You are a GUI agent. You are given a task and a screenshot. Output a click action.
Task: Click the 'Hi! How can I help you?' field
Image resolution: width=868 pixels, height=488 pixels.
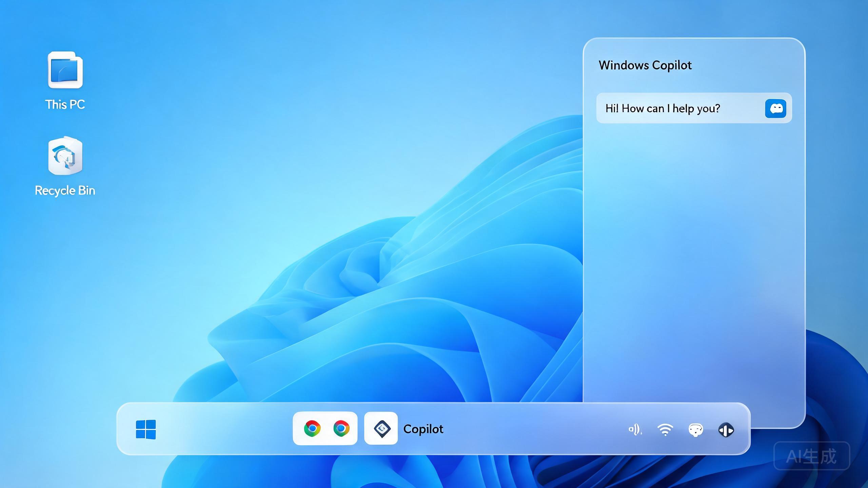coord(694,108)
